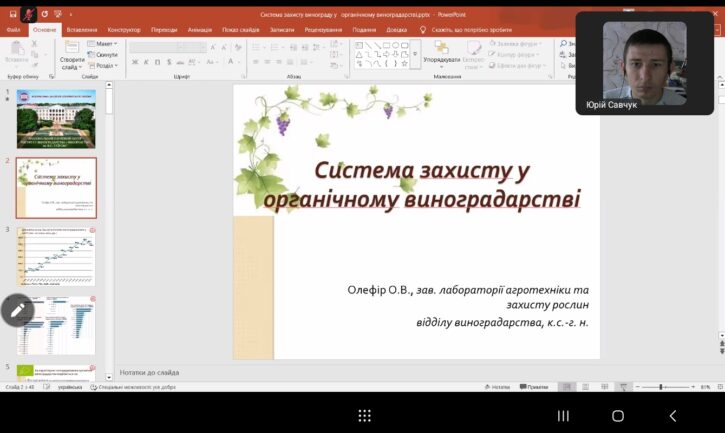Open the Довідка tab

397,30
